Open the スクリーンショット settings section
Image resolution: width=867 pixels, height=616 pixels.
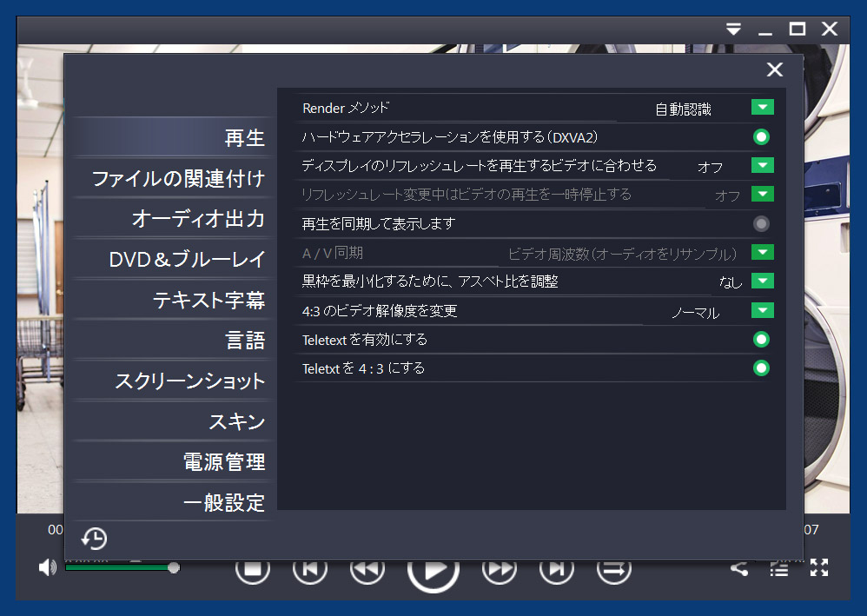189,381
